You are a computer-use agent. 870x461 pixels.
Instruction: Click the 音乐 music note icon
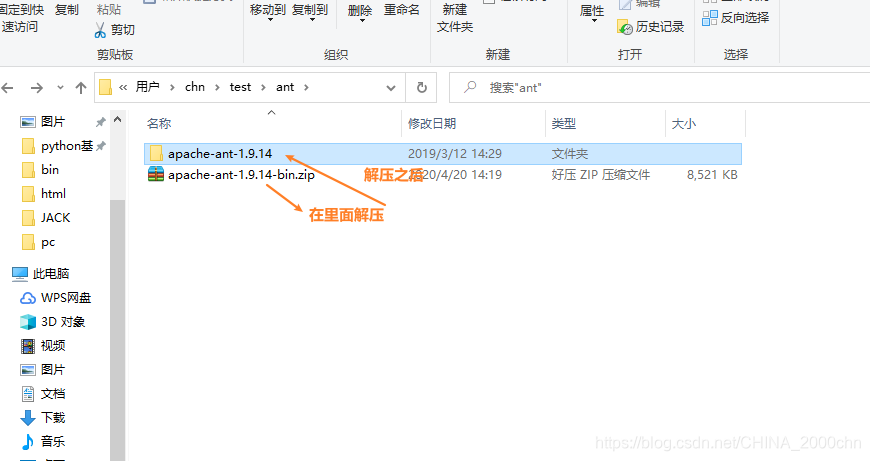28,442
